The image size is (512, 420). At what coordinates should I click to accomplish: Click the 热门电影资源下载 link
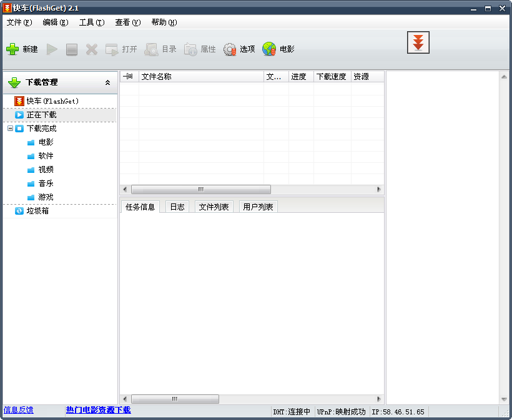[x=98, y=410]
